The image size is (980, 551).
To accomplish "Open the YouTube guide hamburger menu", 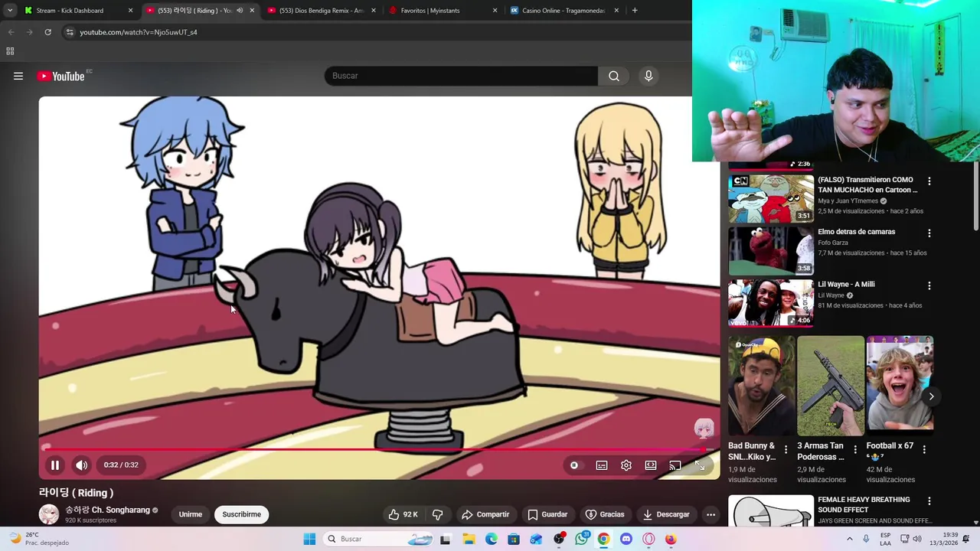I will point(18,76).
